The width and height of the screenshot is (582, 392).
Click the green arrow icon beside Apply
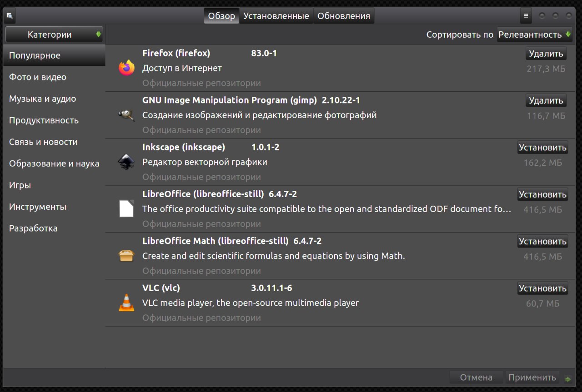pyautogui.click(x=567, y=378)
